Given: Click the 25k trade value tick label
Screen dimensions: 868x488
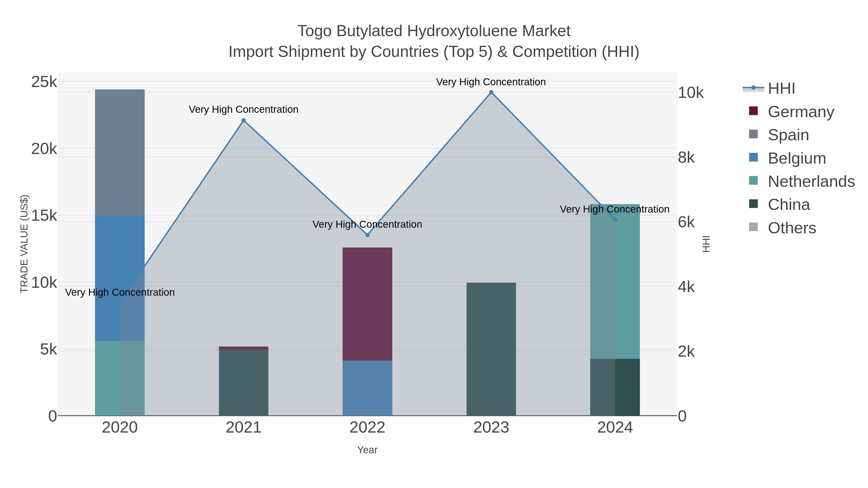Looking at the screenshot, I should pyautogui.click(x=44, y=82).
